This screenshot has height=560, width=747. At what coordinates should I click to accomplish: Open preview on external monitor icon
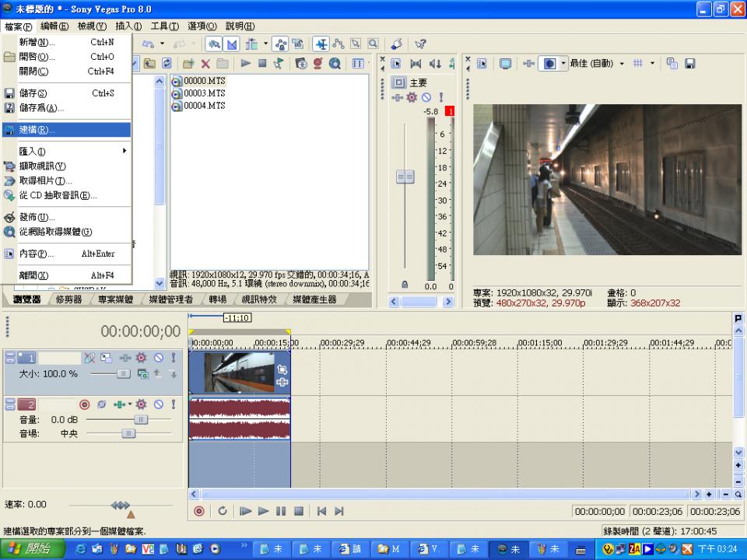pyautogui.click(x=505, y=64)
